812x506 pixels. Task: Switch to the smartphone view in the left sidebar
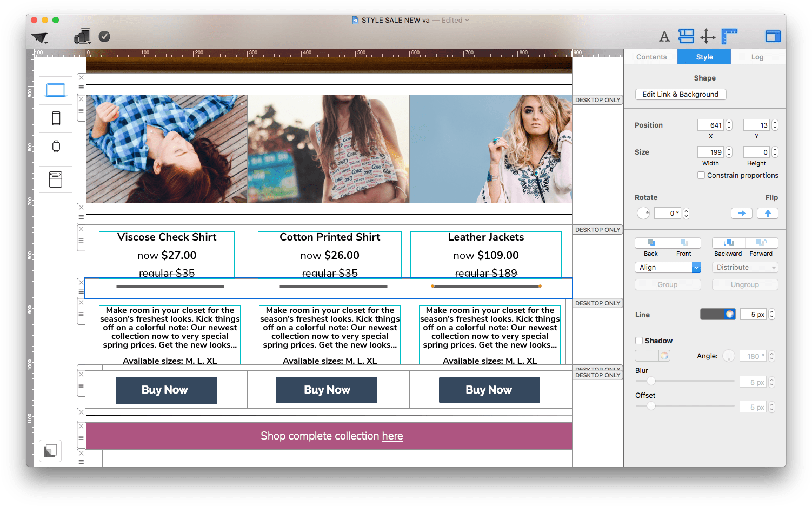[55, 118]
